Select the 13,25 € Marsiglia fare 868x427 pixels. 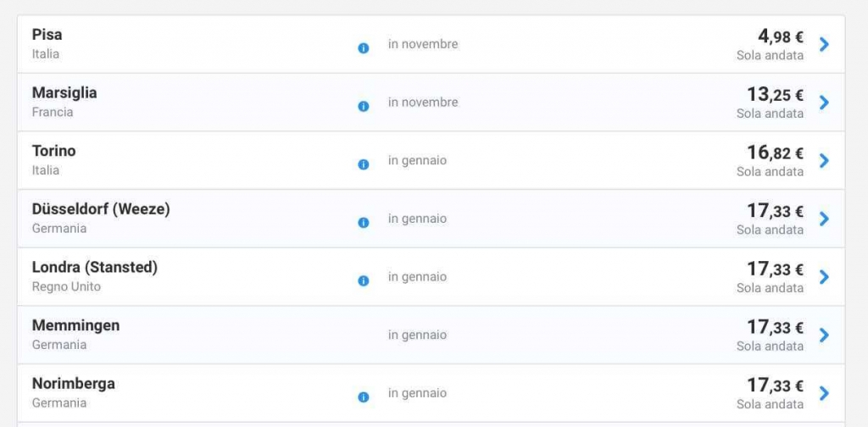pos(775,95)
